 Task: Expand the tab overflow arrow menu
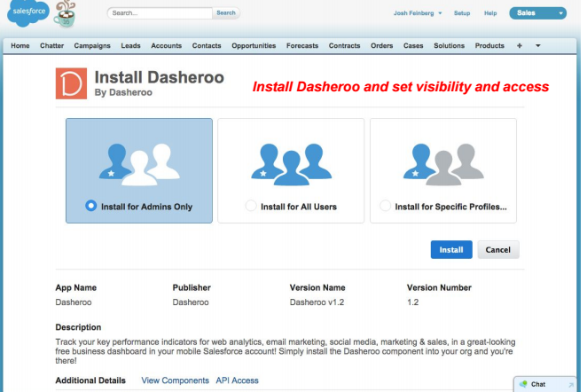538,46
